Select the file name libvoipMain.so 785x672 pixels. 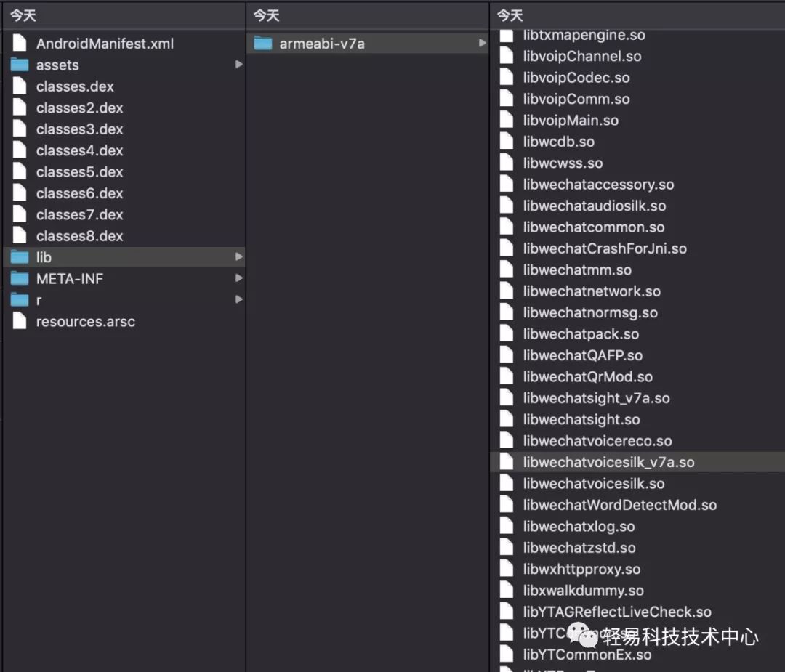click(571, 120)
